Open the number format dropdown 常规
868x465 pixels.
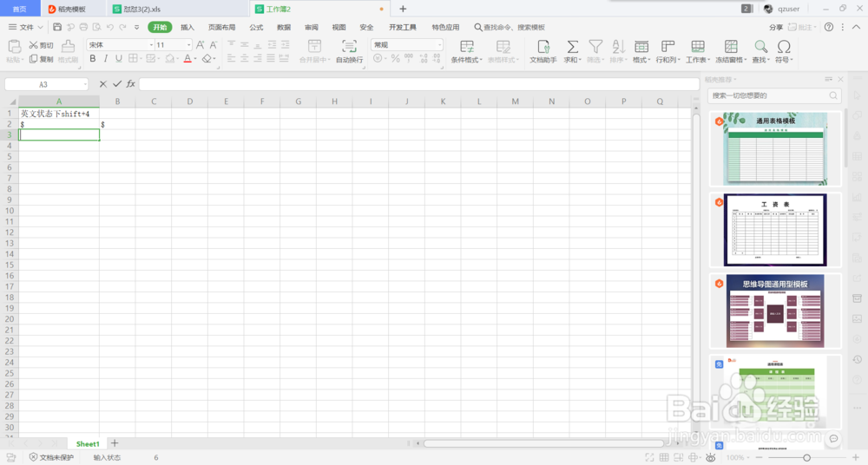[439, 45]
